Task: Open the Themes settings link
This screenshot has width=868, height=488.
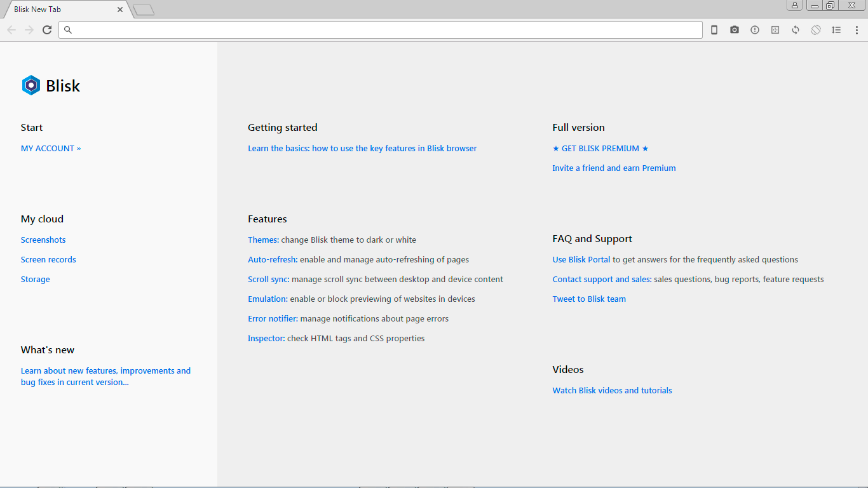Action: point(262,240)
